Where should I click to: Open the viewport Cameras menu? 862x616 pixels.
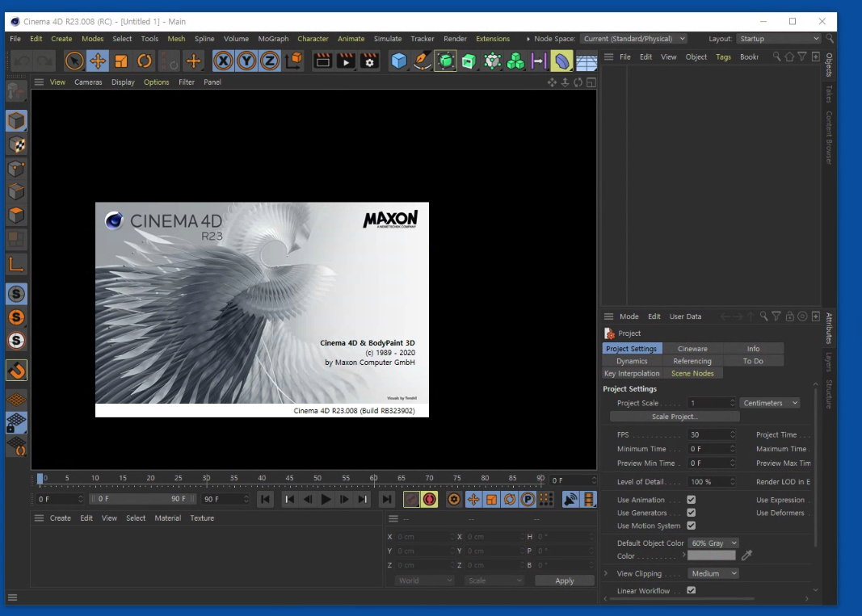click(x=88, y=82)
